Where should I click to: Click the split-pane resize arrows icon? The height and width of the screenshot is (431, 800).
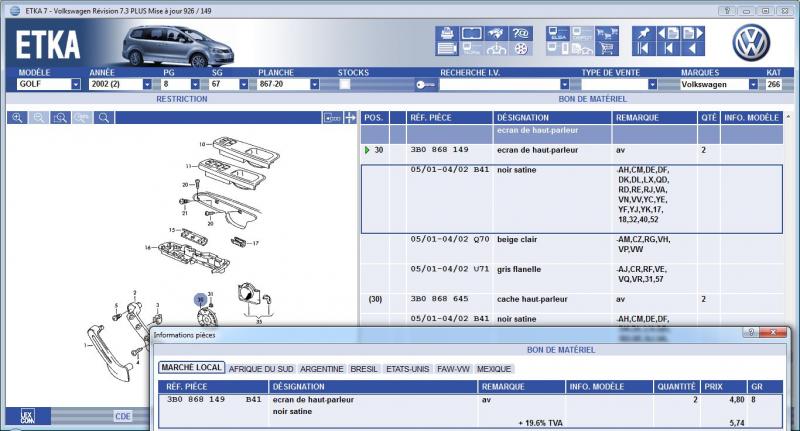350,118
